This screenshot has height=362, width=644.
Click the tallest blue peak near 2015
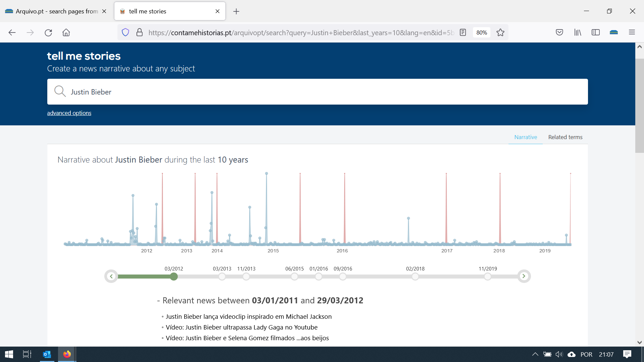click(267, 174)
